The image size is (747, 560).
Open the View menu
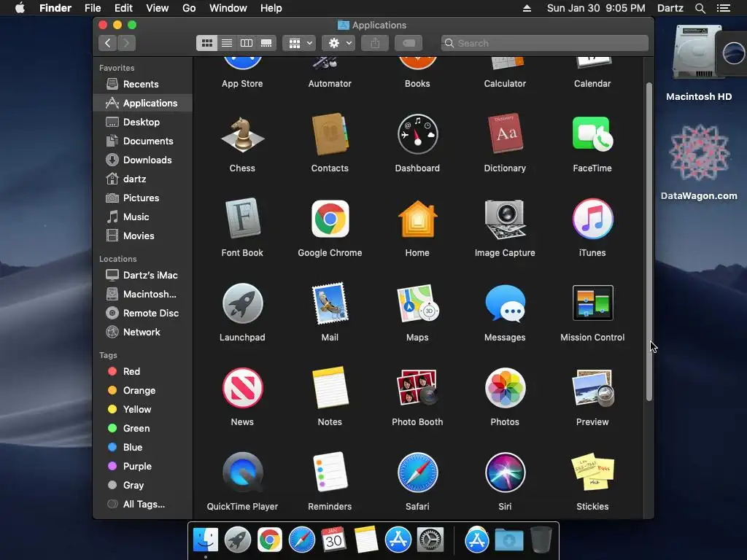pyautogui.click(x=158, y=8)
